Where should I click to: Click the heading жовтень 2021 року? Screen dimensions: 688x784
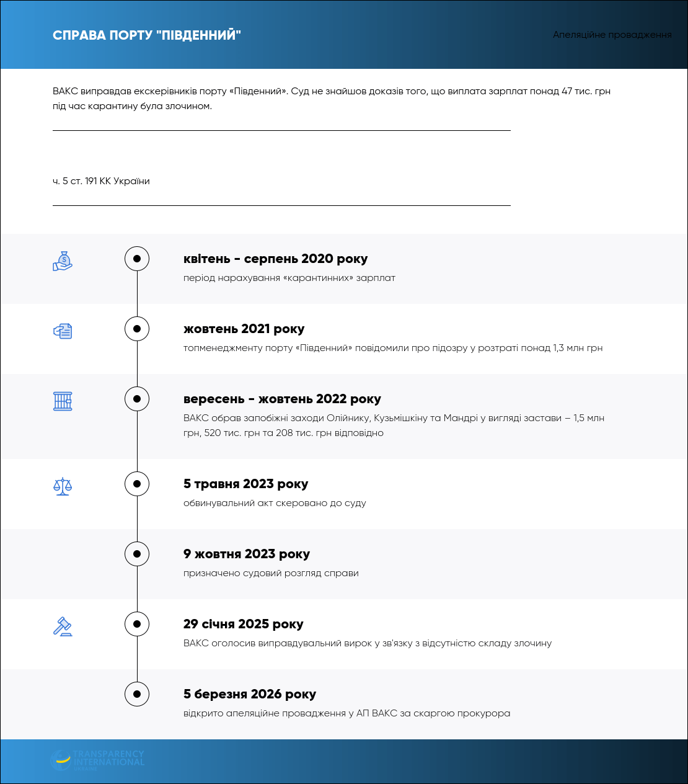pyautogui.click(x=244, y=329)
